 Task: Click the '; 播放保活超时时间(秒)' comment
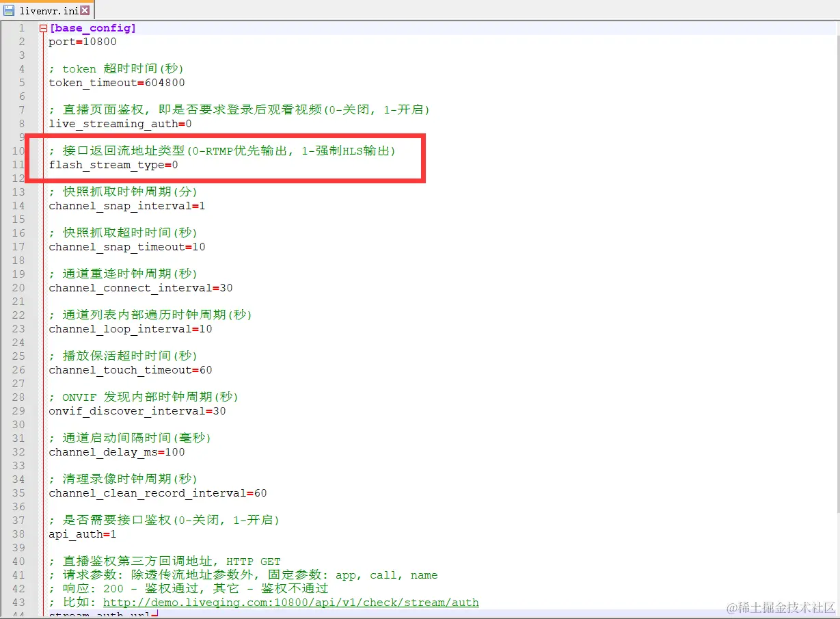point(123,356)
